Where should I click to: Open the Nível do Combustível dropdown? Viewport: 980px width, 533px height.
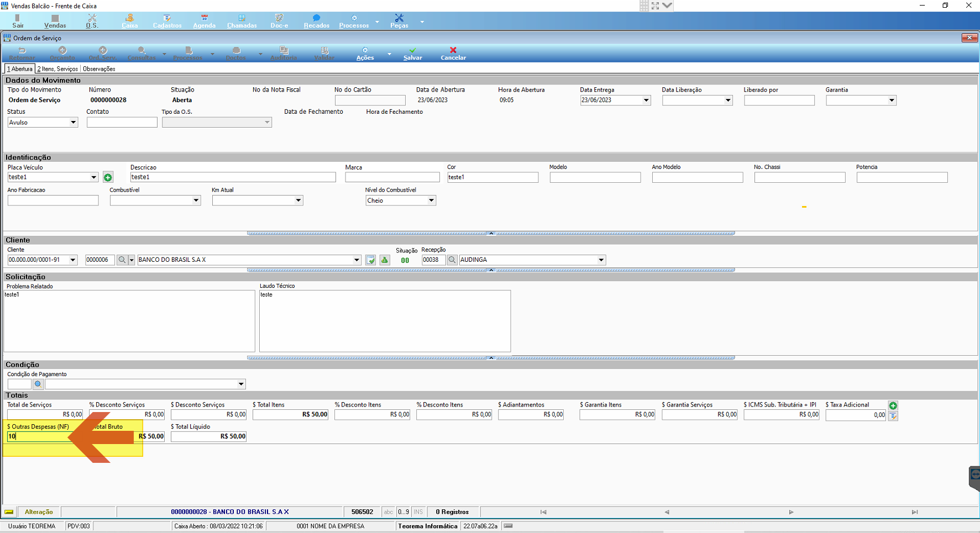coord(431,200)
